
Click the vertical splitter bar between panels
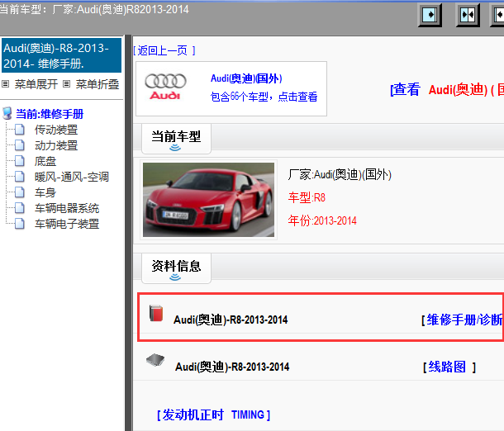128,233
